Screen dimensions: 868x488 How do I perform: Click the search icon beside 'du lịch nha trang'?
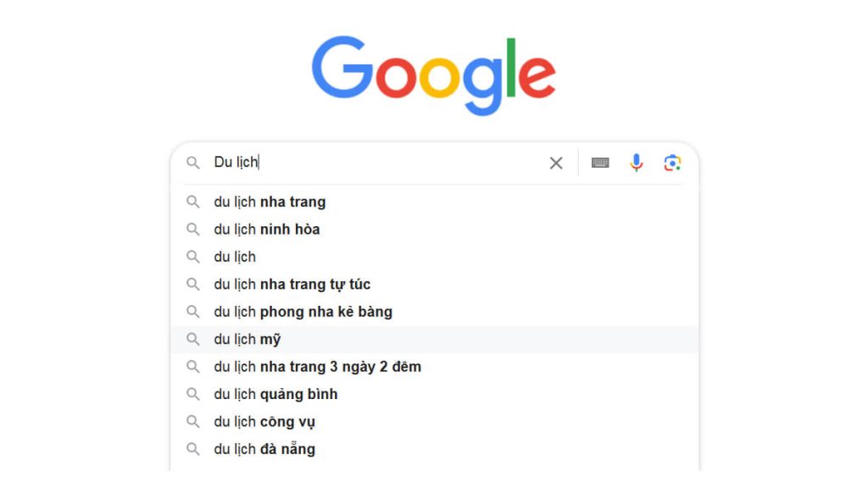pos(193,202)
